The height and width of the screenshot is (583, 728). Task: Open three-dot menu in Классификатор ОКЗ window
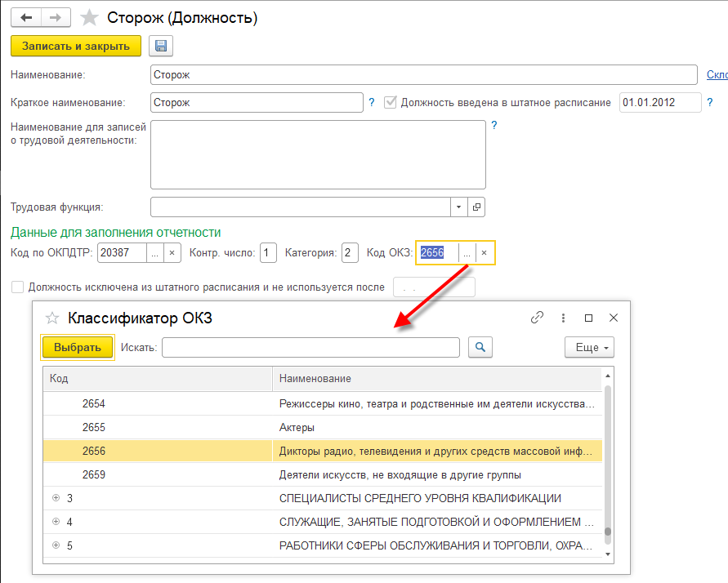click(563, 318)
